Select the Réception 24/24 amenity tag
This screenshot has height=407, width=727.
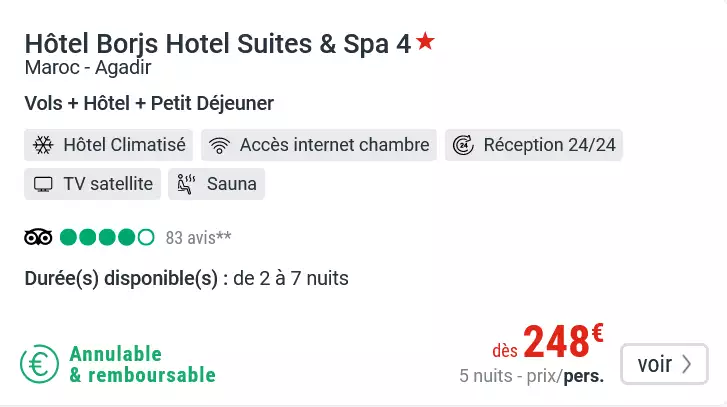point(534,145)
